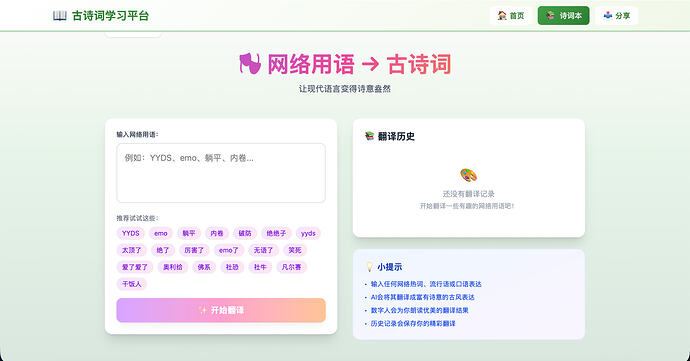The image size is (690, 361).
Task: Click the 还没有翻译记录 message
Action: point(469,194)
